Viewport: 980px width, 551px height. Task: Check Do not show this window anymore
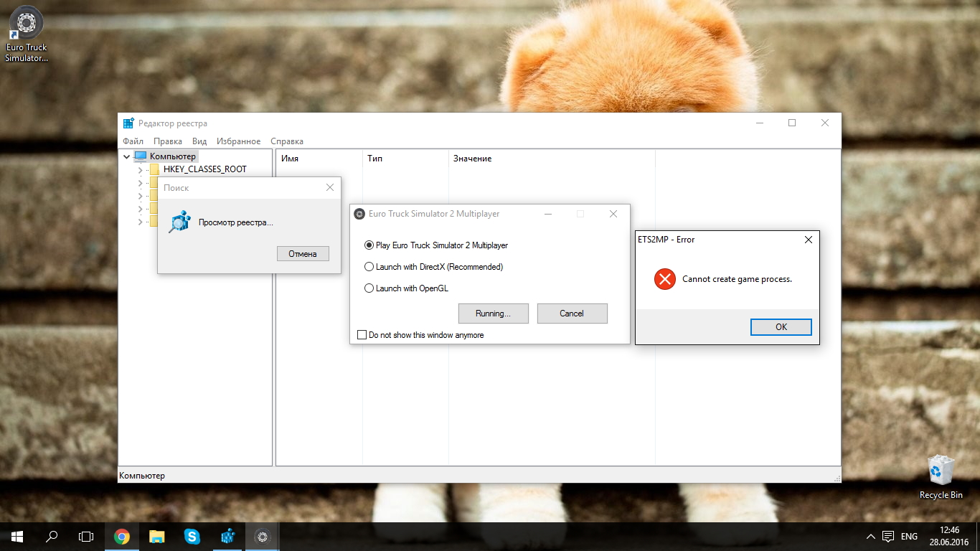tap(420, 335)
